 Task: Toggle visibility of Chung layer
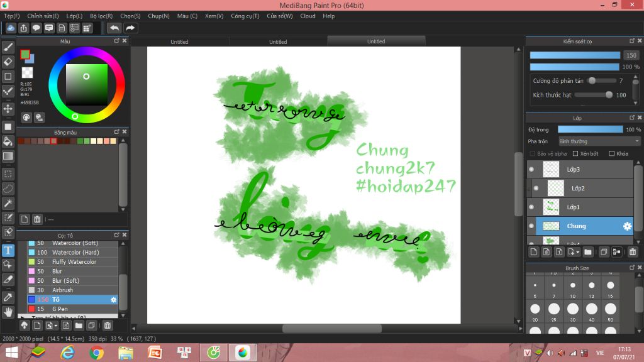[531, 226]
